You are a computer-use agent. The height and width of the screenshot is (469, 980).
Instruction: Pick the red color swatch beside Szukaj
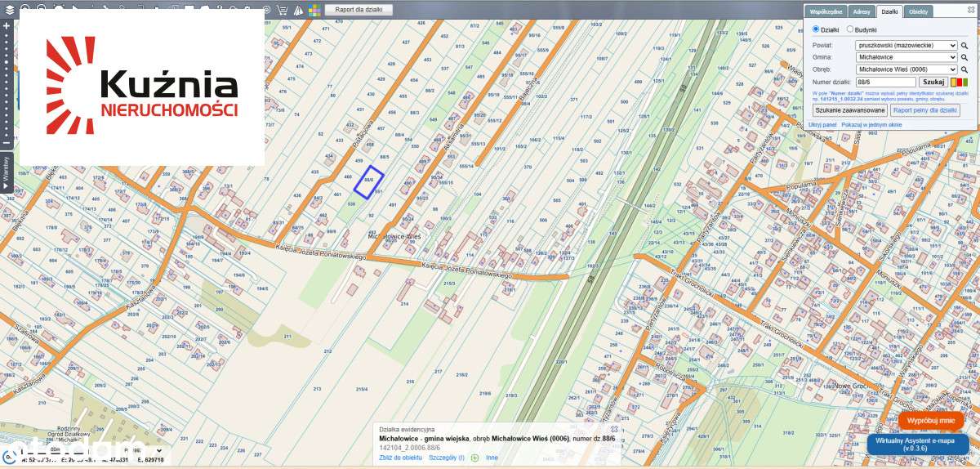(x=959, y=82)
